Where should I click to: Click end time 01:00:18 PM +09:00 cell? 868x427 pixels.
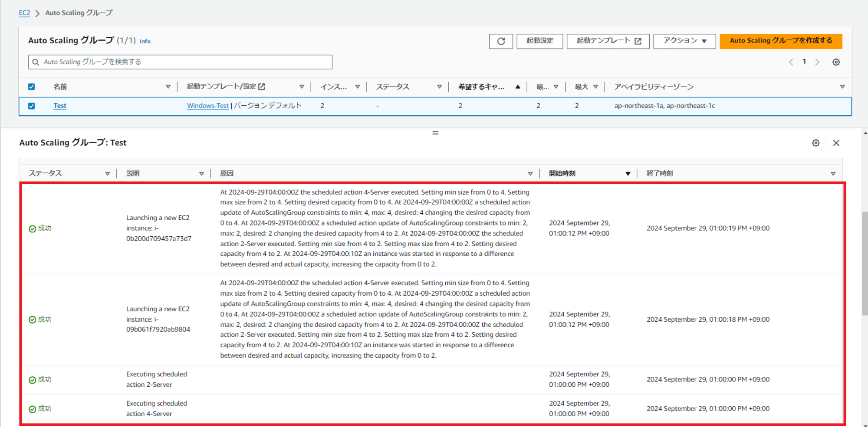(708, 319)
